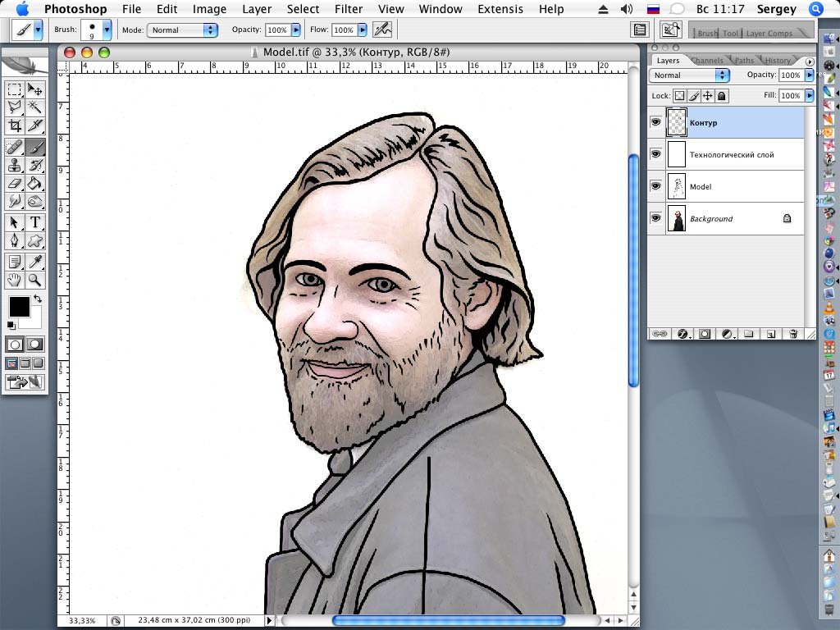Viewport: 840px width, 630px height.
Task: Open the layer blending mode dropdown
Action: [689, 75]
